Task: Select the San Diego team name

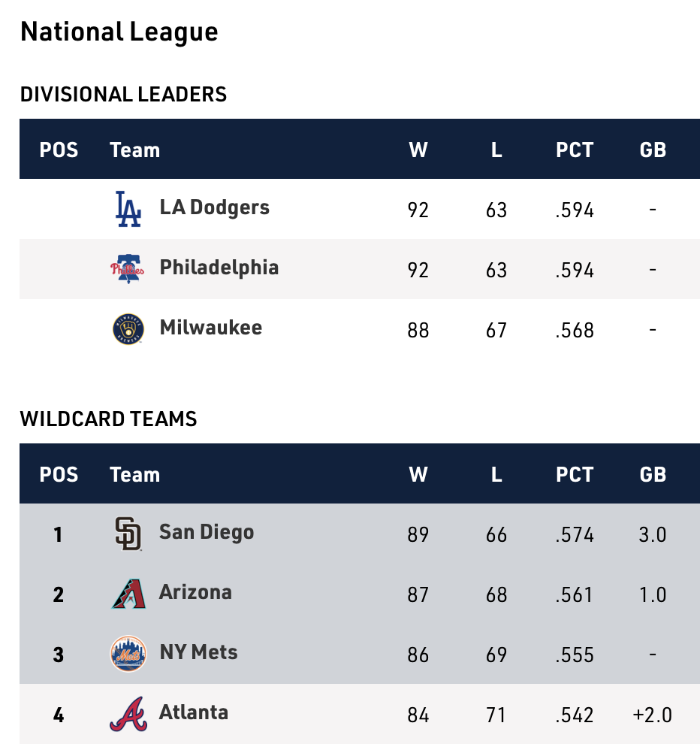Action: pyautogui.click(x=207, y=532)
